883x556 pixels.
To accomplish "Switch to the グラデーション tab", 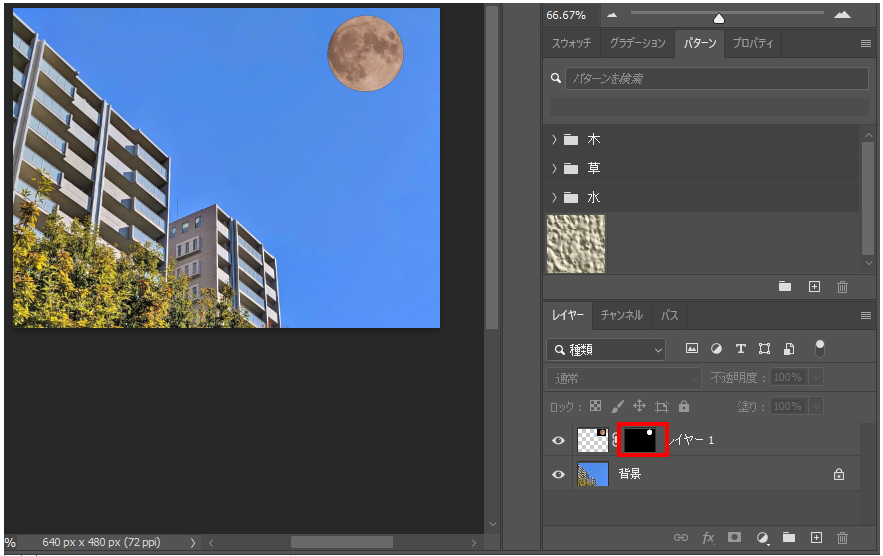I will tap(637, 43).
